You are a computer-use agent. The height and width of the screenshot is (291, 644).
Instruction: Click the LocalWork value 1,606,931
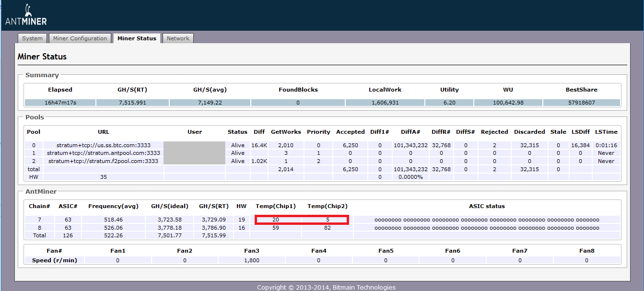coord(385,103)
